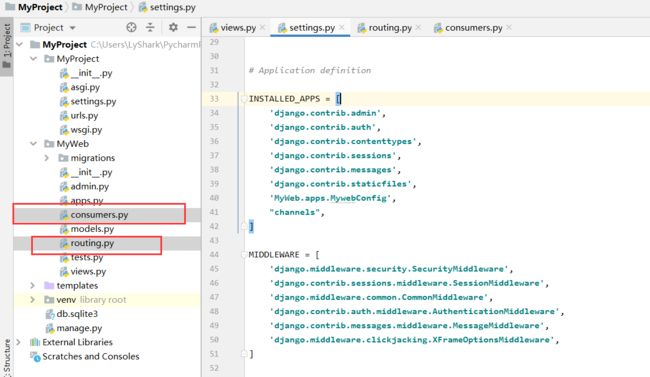The image size is (650, 377).
Task: Expand the templates folder
Action: point(33,285)
